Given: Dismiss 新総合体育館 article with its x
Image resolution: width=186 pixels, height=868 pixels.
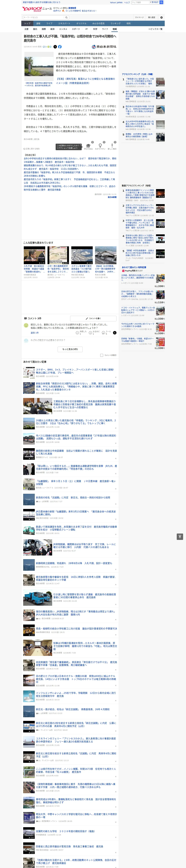Looking at the screenshot, I should 116,393.
